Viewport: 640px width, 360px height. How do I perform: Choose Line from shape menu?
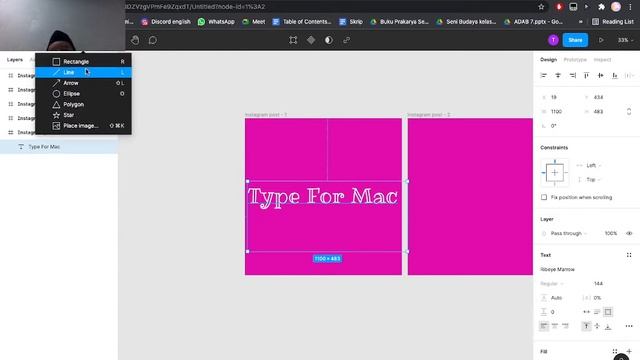click(x=83, y=72)
